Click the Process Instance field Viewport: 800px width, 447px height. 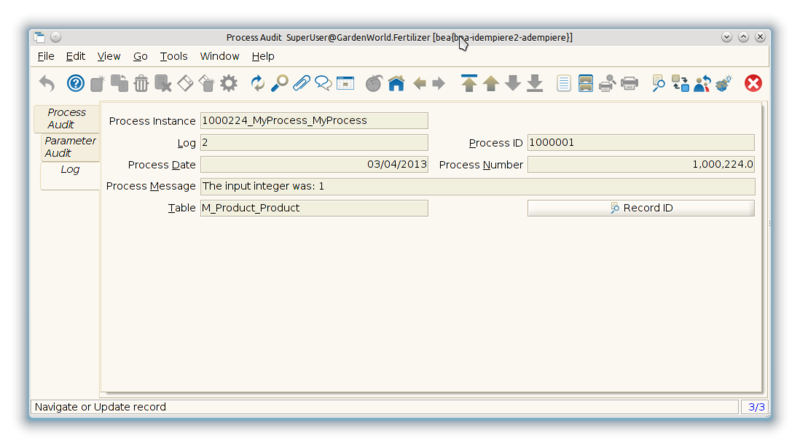[314, 121]
